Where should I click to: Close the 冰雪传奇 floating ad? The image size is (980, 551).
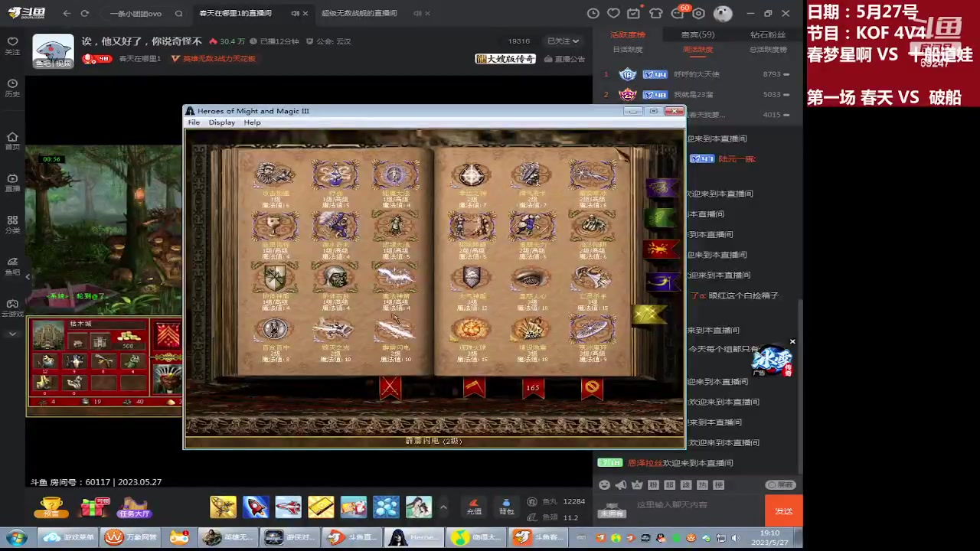pos(792,341)
